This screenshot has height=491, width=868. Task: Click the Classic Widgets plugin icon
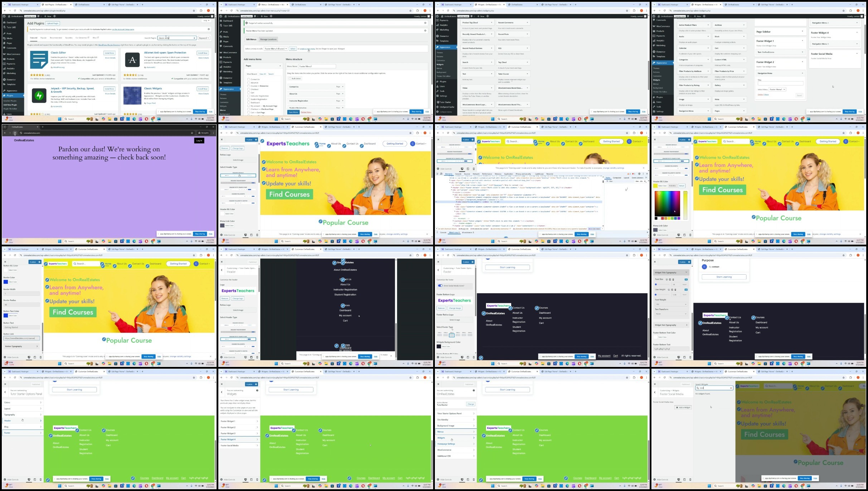tap(132, 96)
